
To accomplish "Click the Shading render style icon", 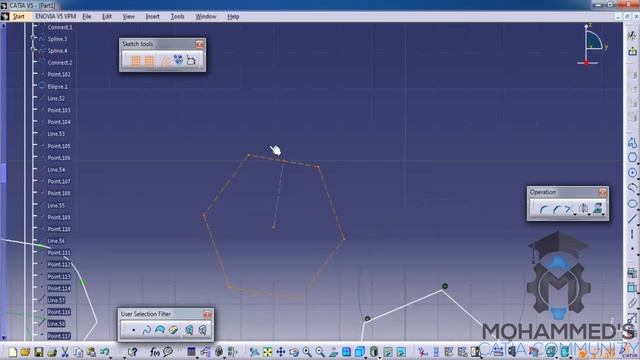I will [374, 352].
